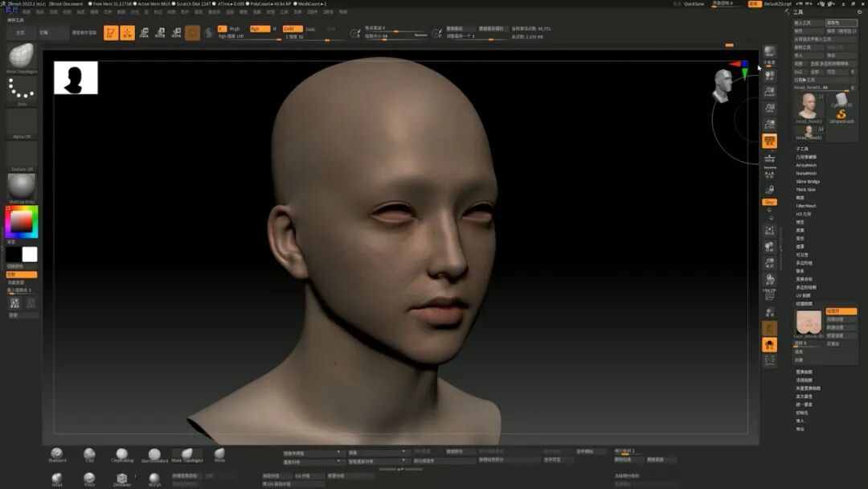Expand the 子工具 (SubTool) section
Viewport: 868px width, 489px height.
[802, 149]
